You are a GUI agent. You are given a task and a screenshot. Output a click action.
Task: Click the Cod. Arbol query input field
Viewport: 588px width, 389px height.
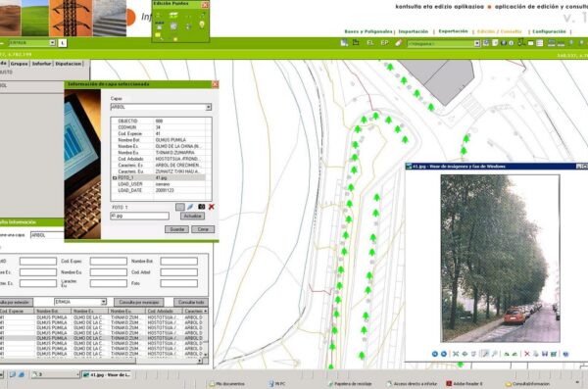tap(179, 272)
